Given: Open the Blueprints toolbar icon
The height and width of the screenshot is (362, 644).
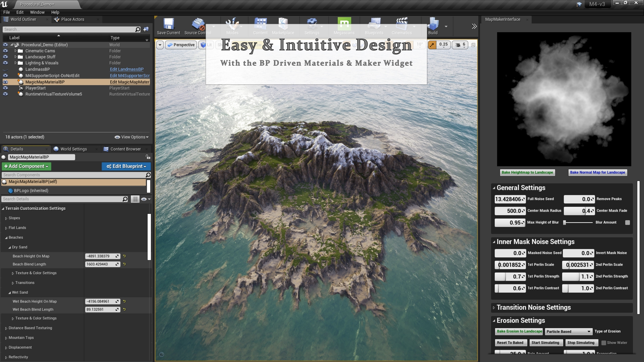Looking at the screenshot, I should coord(374,25).
